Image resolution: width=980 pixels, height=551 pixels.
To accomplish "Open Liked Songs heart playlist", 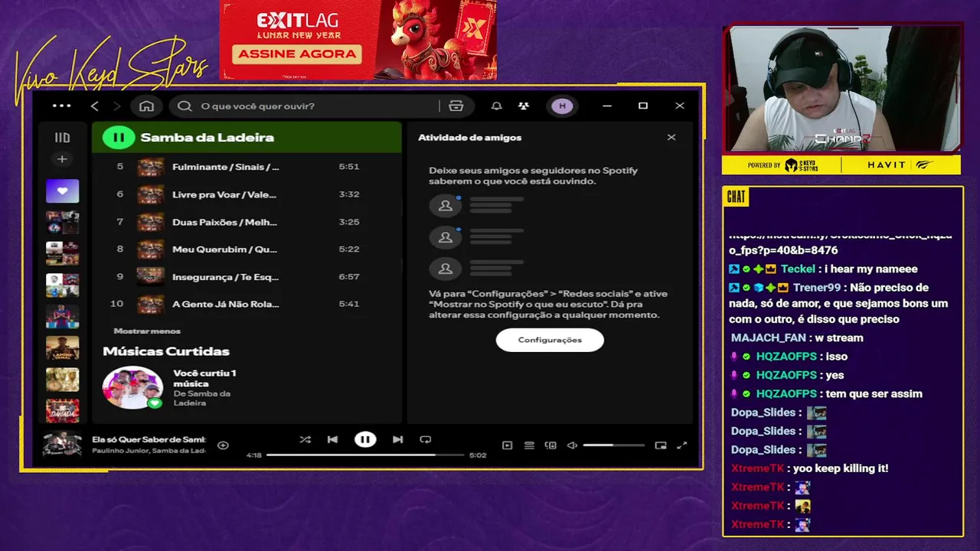I will [x=62, y=191].
